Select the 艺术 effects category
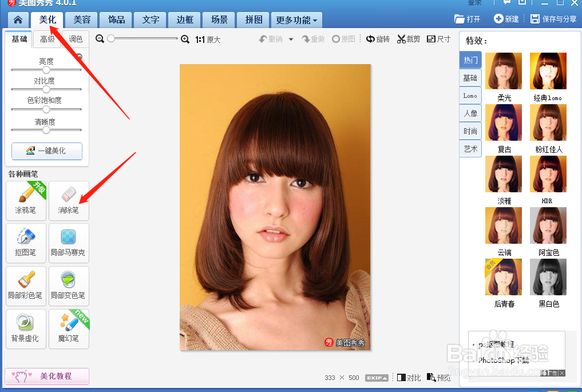 470,149
